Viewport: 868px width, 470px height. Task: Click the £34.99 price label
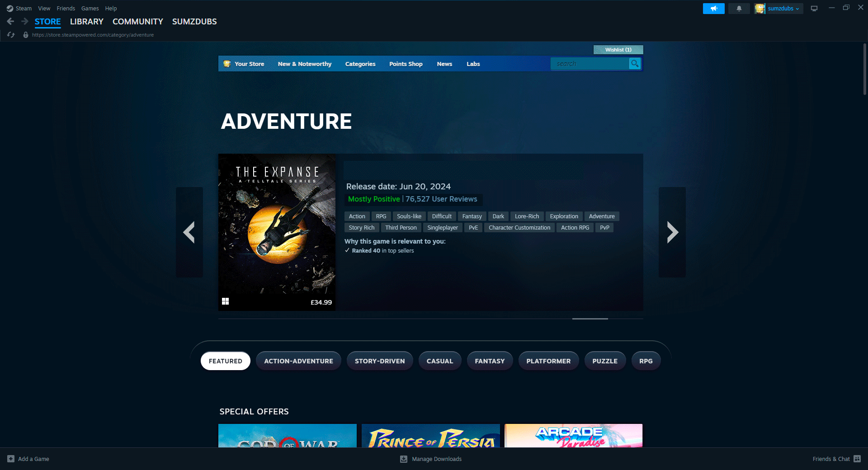(x=321, y=302)
